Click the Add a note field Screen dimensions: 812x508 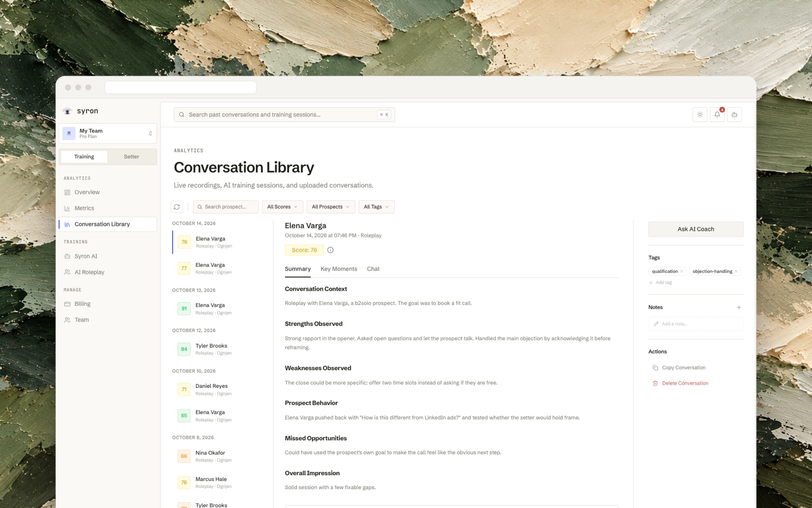click(x=696, y=324)
